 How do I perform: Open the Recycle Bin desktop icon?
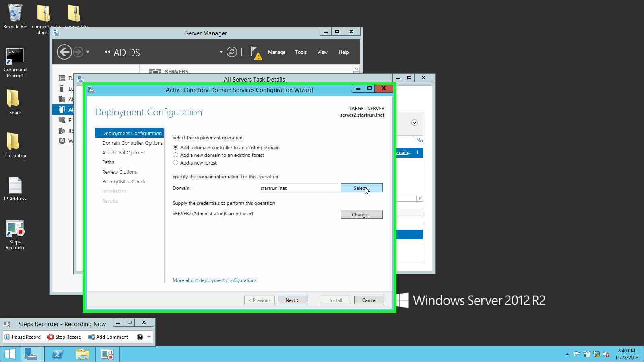pos(15,16)
